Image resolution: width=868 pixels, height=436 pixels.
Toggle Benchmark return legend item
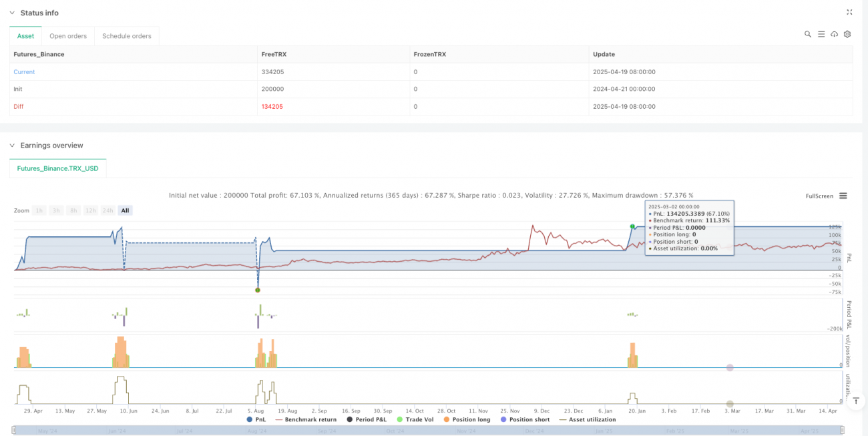[306, 419]
